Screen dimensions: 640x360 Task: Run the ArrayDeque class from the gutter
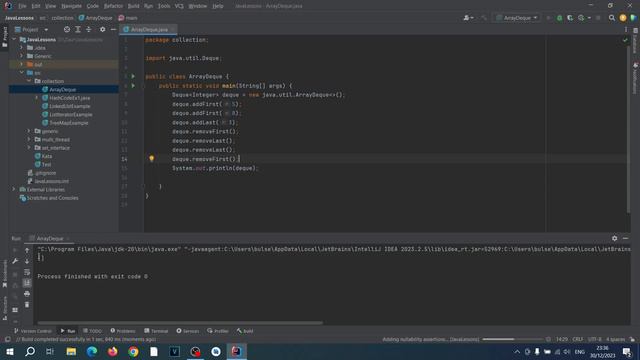coord(133,76)
